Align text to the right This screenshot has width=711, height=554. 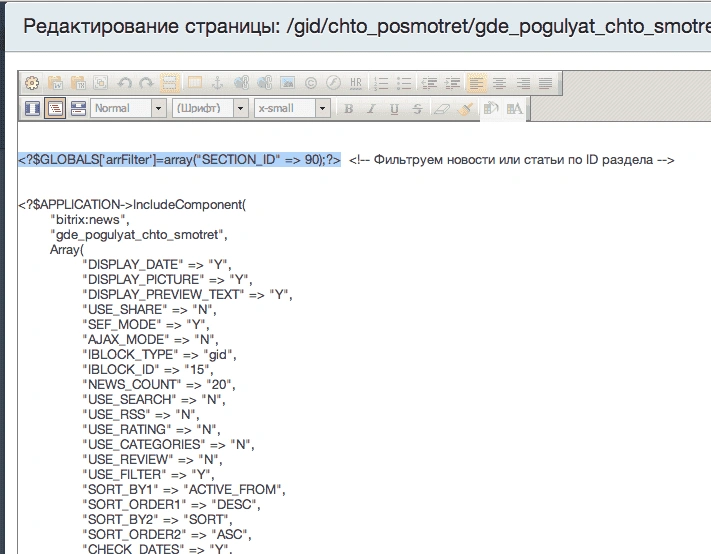tap(523, 83)
